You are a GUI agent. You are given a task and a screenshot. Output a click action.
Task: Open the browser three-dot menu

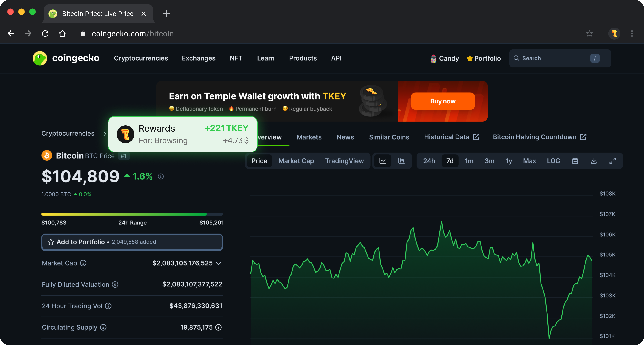click(x=632, y=34)
